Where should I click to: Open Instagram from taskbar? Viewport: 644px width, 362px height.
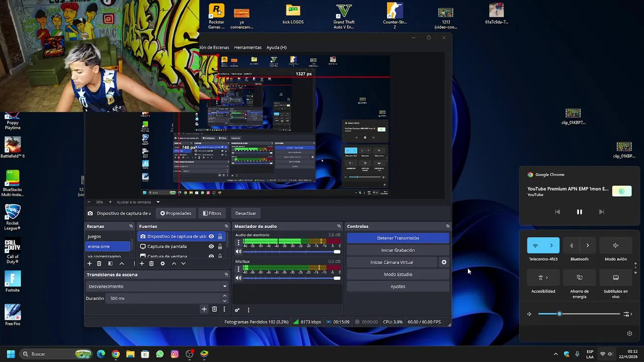pyautogui.click(x=175, y=354)
